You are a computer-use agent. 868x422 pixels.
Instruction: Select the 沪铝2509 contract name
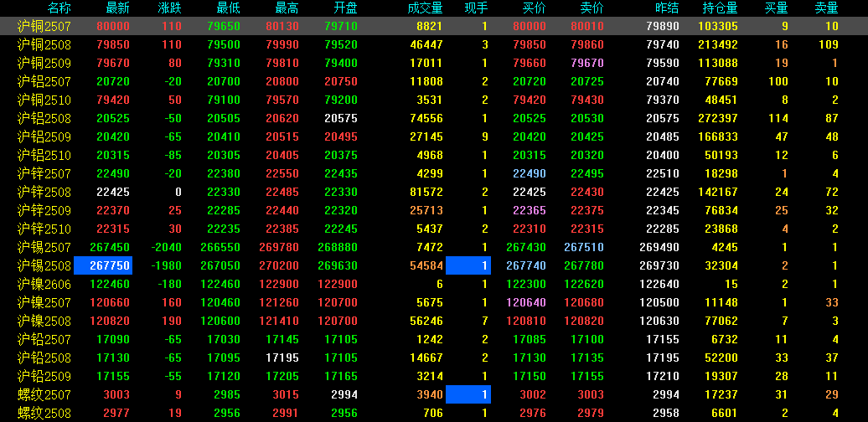pyautogui.click(x=44, y=136)
